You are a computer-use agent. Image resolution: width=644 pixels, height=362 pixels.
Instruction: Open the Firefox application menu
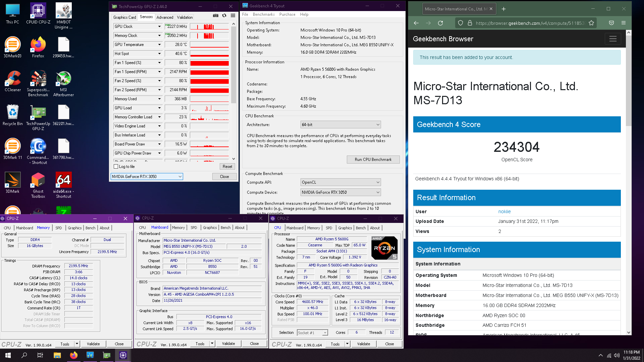click(x=624, y=23)
